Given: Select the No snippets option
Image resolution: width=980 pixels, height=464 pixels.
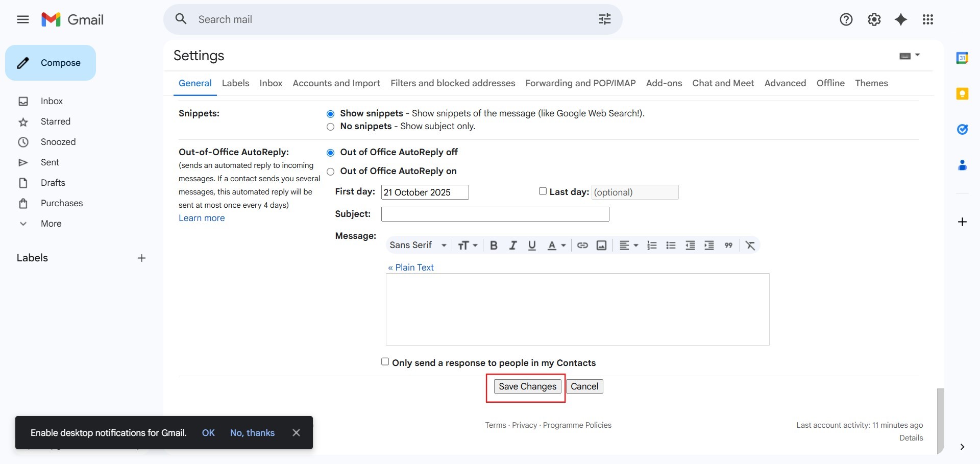Looking at the screenshot, I should [331, 127].
